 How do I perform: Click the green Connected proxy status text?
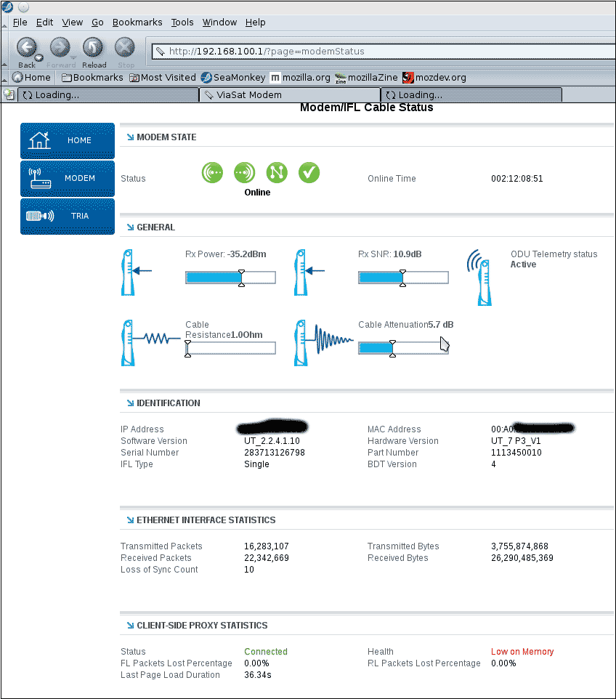266,651
